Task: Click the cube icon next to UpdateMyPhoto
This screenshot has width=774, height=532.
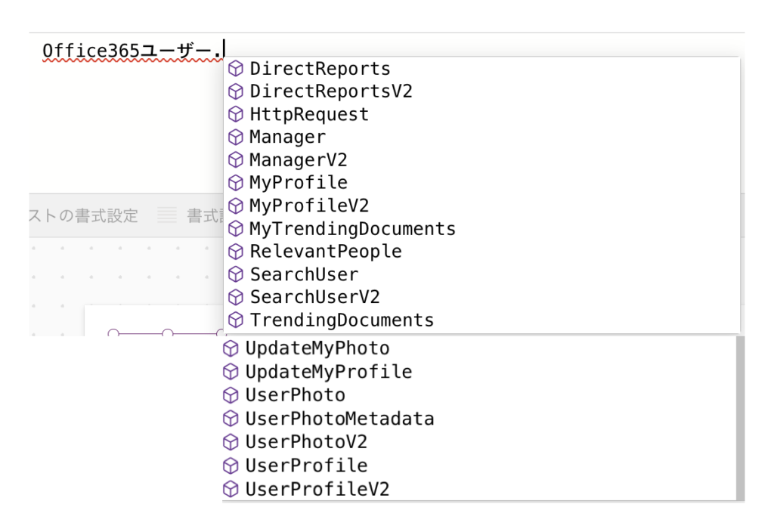Action: (x=231, y=349)
